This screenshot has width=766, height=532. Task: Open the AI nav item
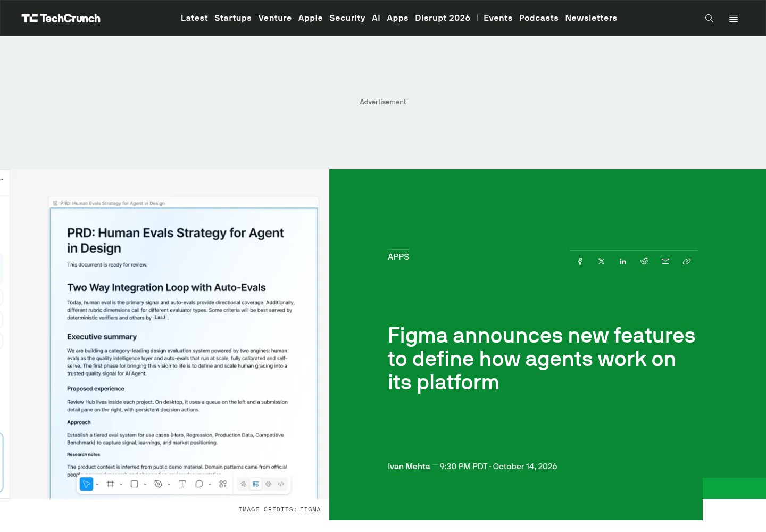pos(376,18)
